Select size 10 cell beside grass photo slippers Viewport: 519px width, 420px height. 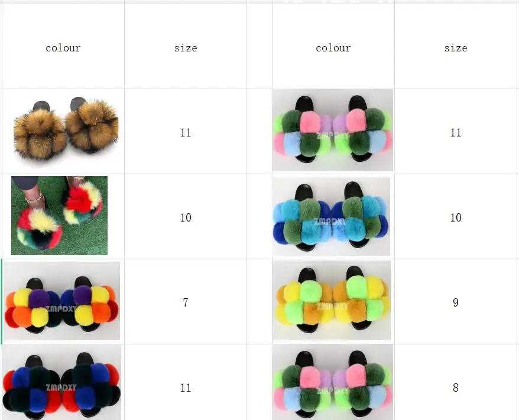click(x=186, y=217)
